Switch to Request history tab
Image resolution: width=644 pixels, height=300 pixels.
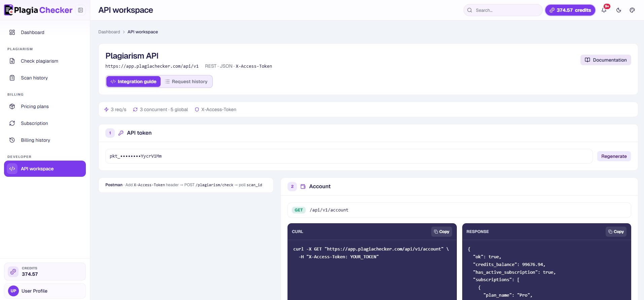(186, 81)
